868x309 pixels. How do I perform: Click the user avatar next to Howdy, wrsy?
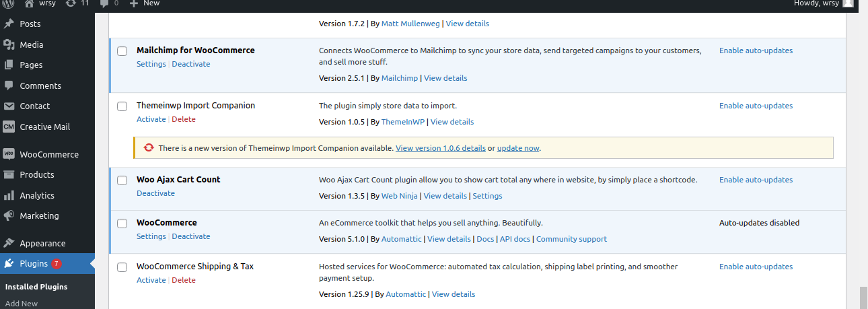click(848, 3)
